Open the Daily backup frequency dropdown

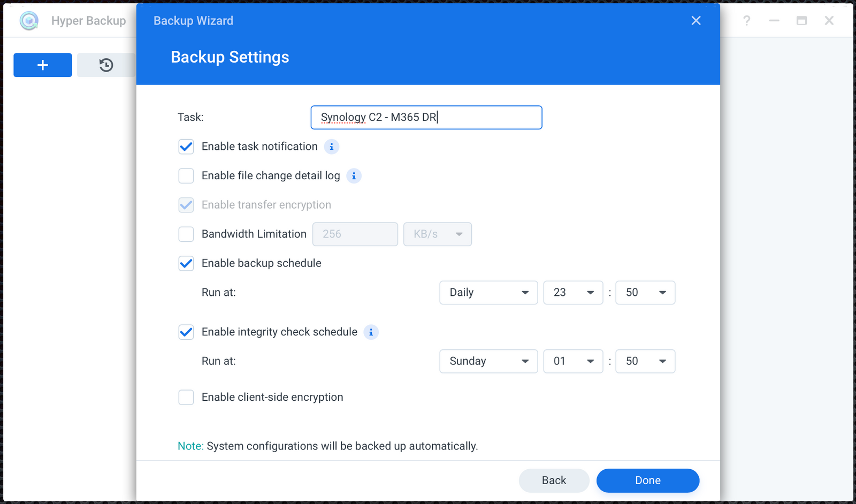[x=488, y=293]
